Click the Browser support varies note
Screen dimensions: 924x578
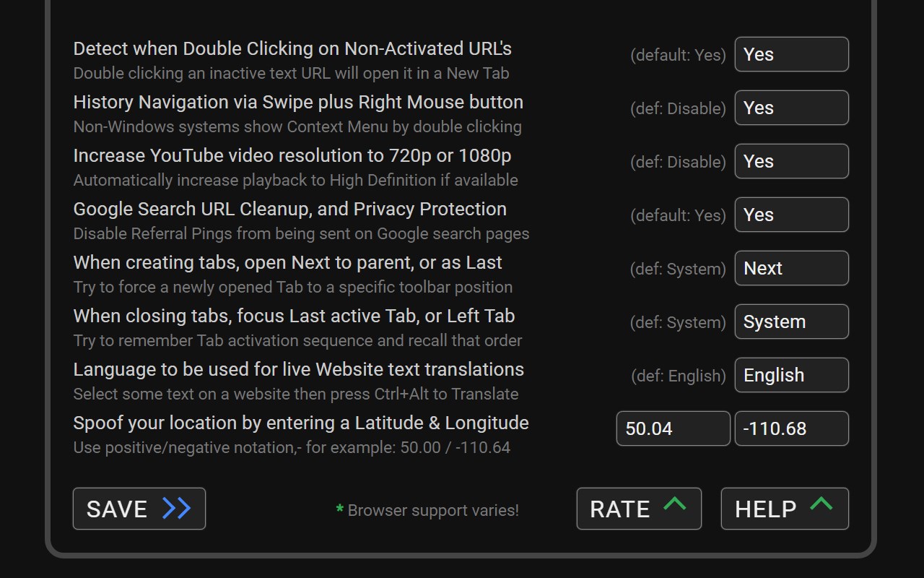[x=433, y=510]
